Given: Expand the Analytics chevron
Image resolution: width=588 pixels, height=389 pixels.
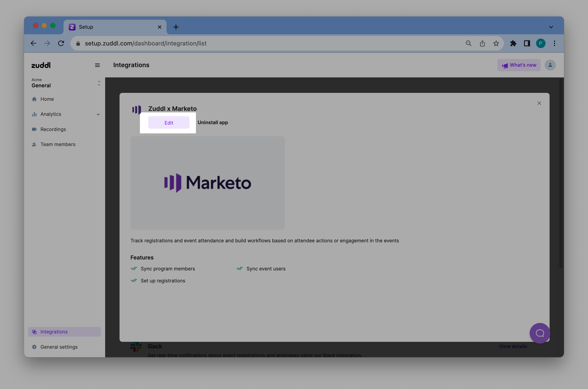Looking at the screenshot, I should coord(98,114).
